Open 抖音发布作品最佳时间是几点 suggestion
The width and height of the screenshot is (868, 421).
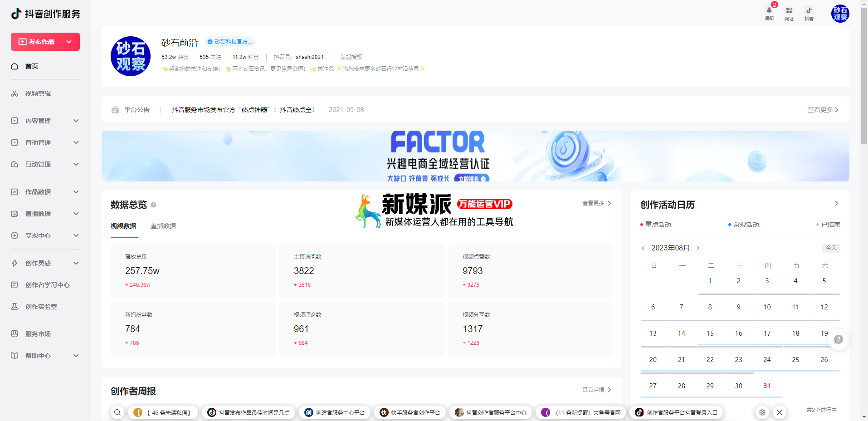coord(249,412)
